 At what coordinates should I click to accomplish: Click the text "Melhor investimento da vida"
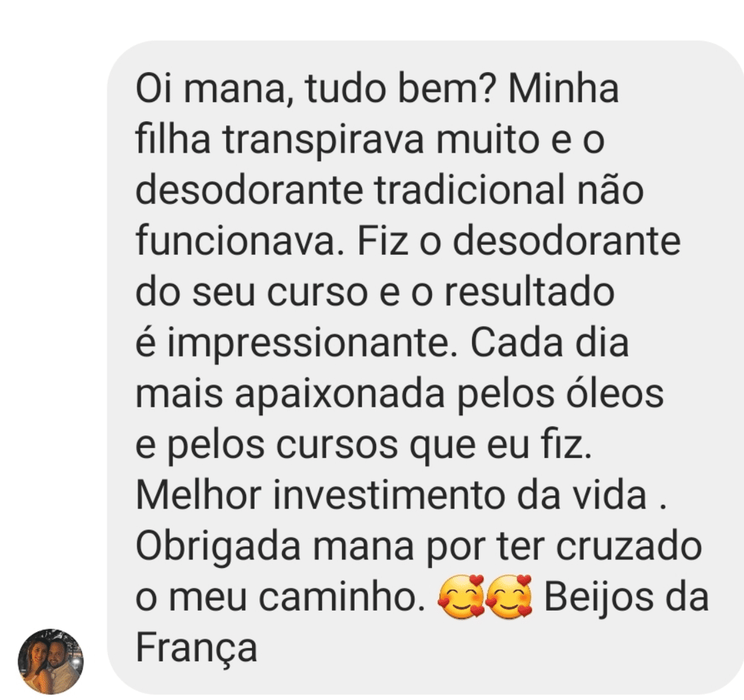tap(391, 495)
